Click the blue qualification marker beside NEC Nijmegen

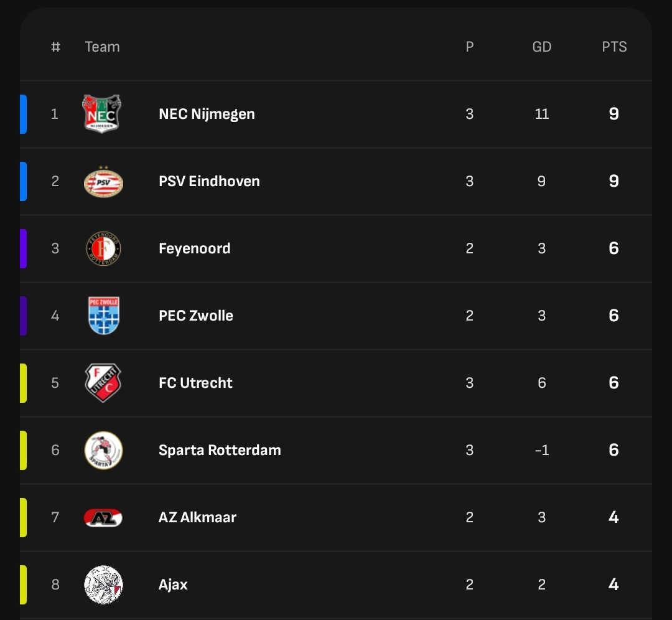click(24, 114)
